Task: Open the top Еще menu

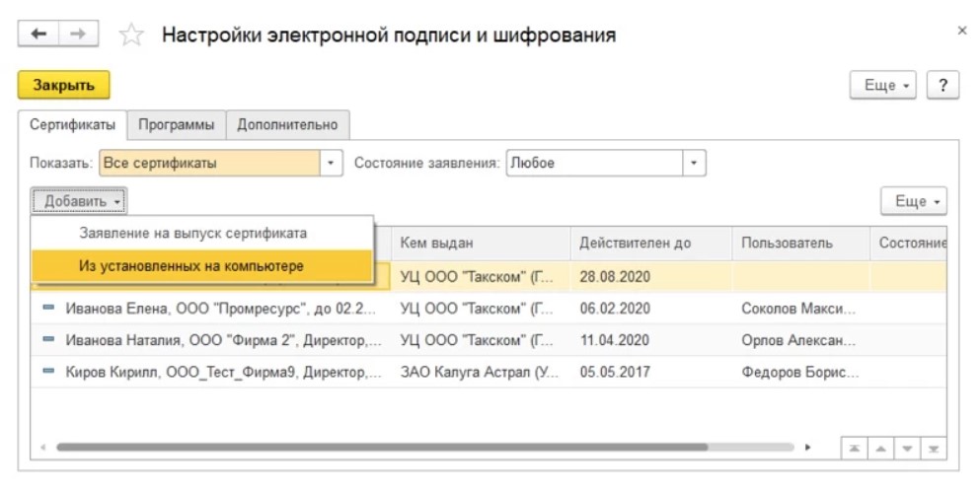Action: pos(883,86)
